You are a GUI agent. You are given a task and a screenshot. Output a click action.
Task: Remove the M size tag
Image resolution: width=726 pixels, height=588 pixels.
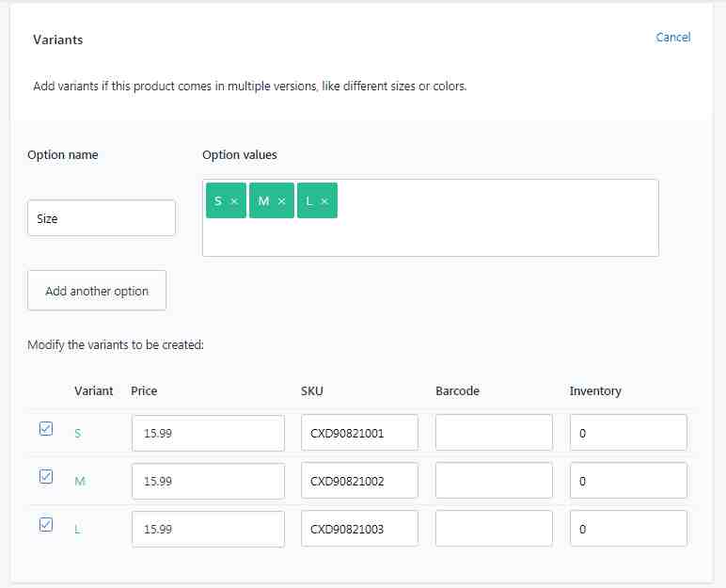[x=281, y=201]
